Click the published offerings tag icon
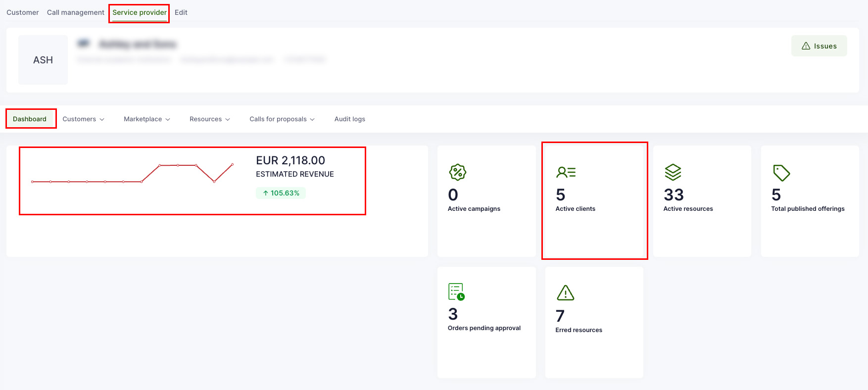The image size is (868, 390). (x=781, y=173)
